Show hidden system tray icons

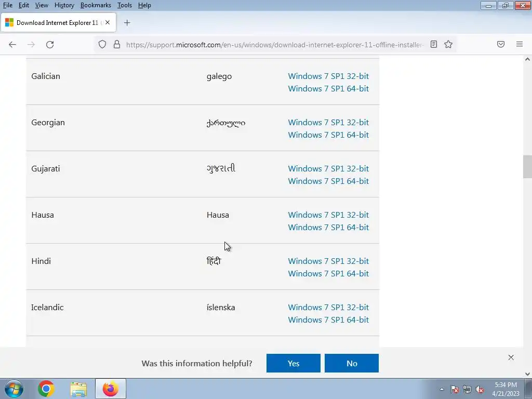pos(442,389)
